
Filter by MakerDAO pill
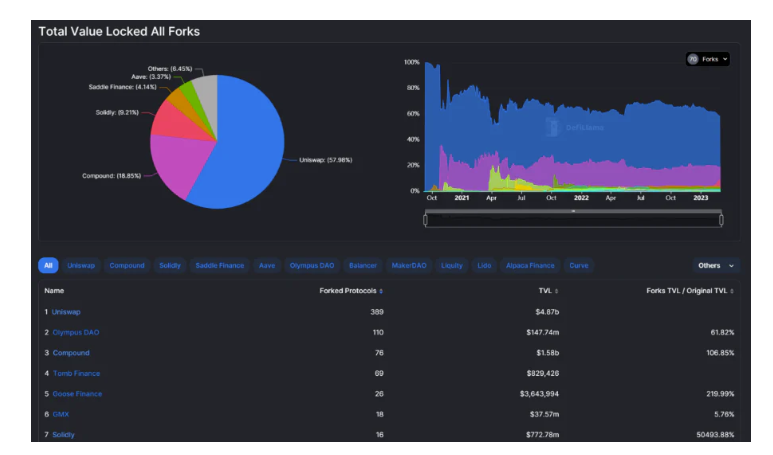click(x=409, y=265)
